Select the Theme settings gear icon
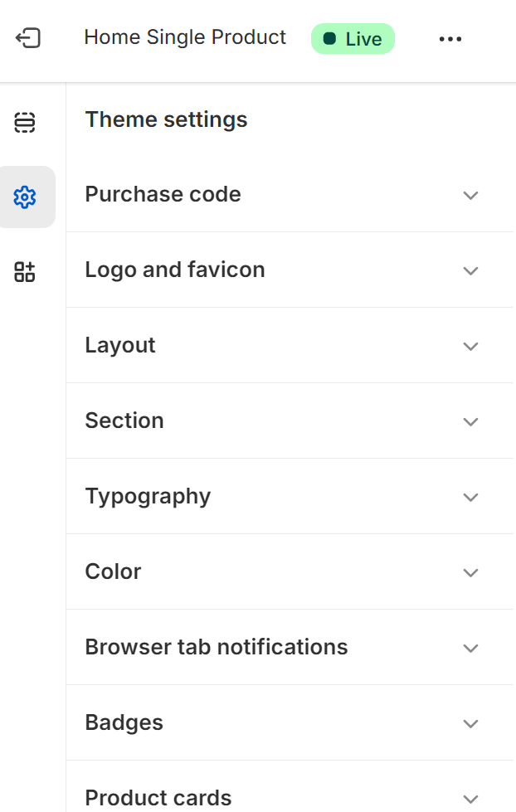This screenshot has width=516, height=812. click(25, 197)
